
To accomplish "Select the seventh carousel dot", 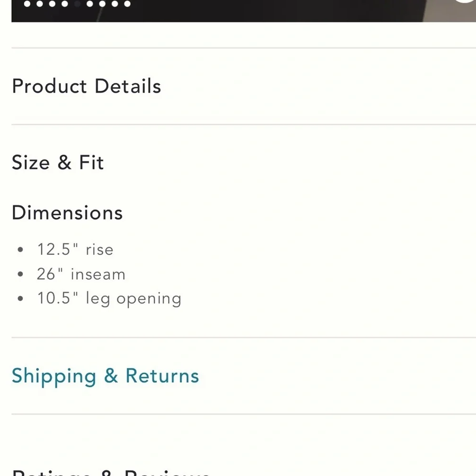I will point(101,4).
